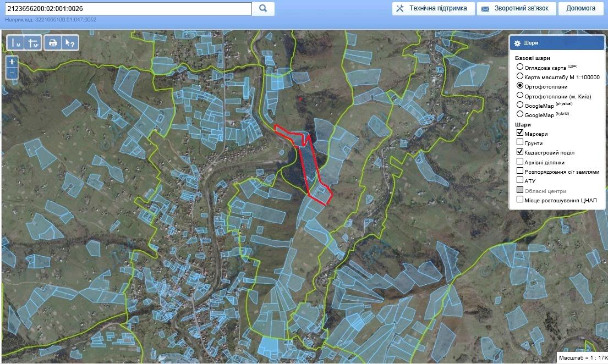The height and width of the screenshot is (364, 608).
Task: Select the Оглядова карта base layer
Action: [520, 67]
